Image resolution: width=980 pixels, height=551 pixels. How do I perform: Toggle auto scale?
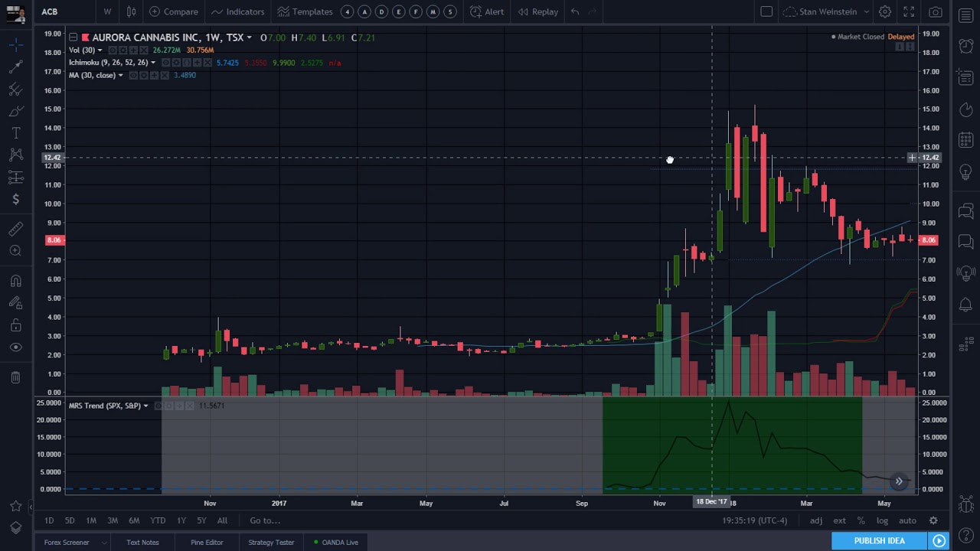pos(907,520)
